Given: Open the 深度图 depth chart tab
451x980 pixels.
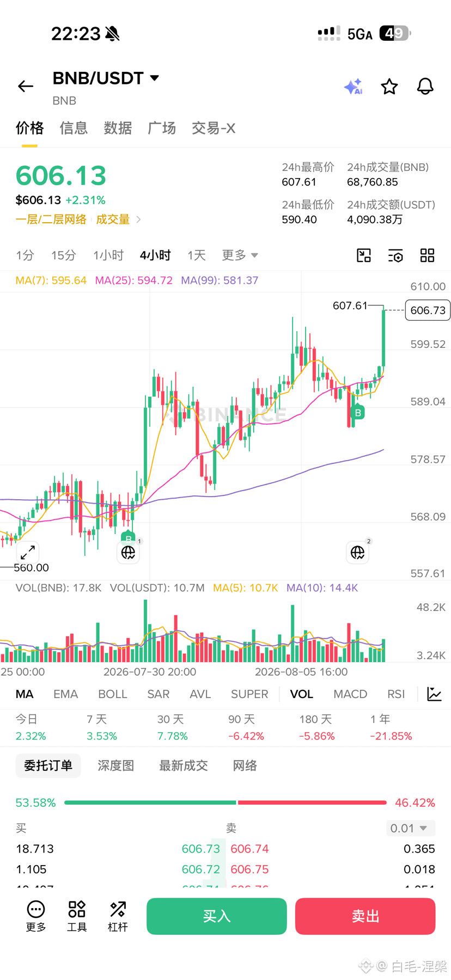Looking at the screenshot, I should point(116,765).
